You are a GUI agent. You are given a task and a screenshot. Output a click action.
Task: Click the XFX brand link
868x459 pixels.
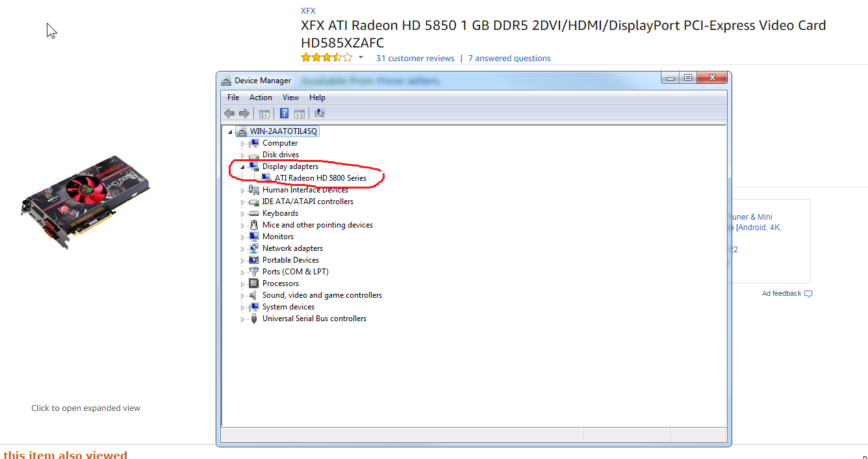tap(308, 11)
